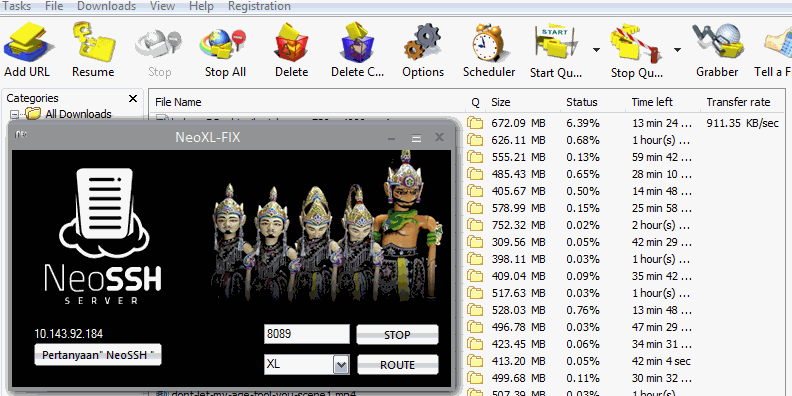Open the Registration menu
The image size is (792, 396).
tap(259, 6)
